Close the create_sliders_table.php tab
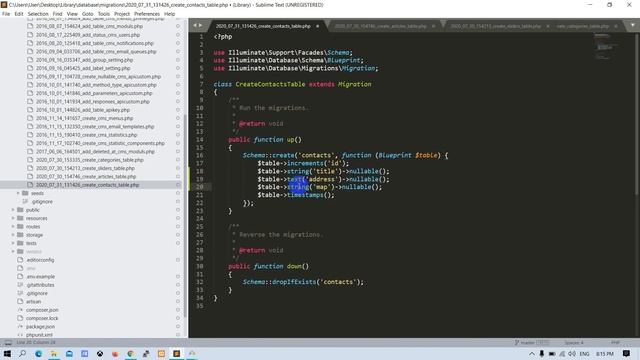 (x=548, y=26)
